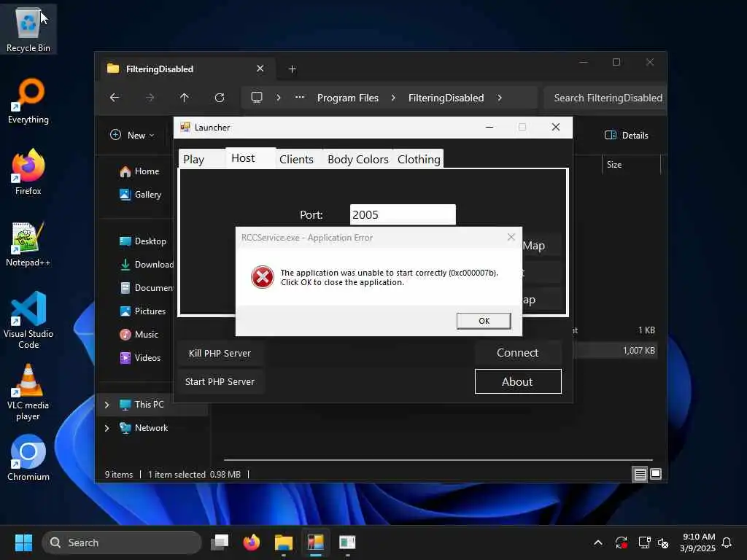
Task: Open the Firefox desktop shortcut
Action: [28, 172]
